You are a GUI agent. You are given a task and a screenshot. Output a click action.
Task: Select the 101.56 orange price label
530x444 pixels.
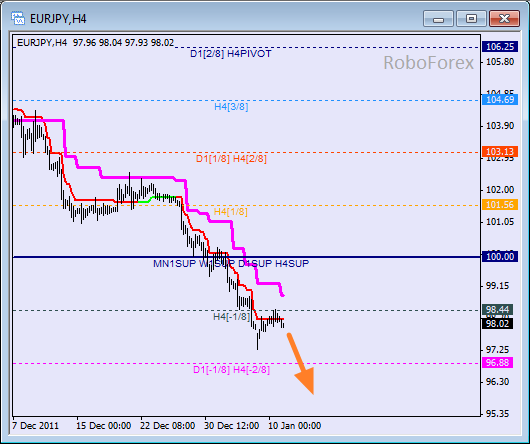(500, 204)
